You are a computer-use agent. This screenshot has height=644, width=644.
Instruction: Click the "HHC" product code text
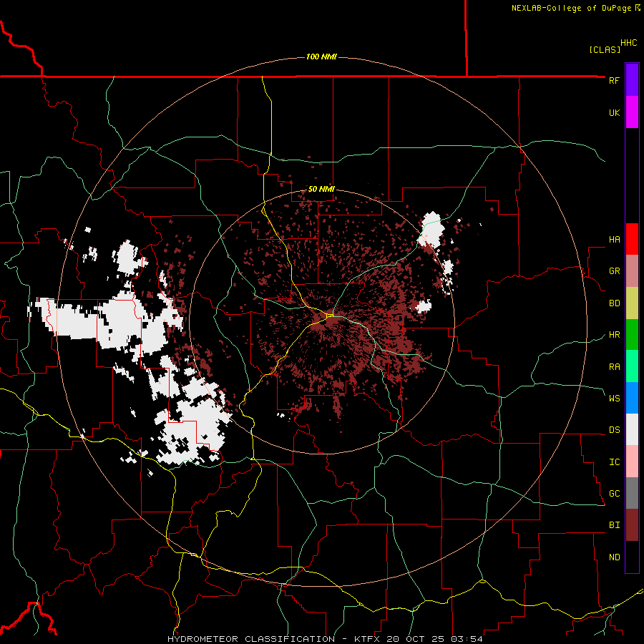coord(629,43)
